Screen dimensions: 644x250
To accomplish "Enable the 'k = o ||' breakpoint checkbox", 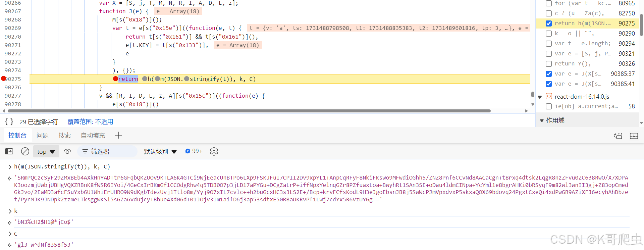I will [x=549, y=34].
